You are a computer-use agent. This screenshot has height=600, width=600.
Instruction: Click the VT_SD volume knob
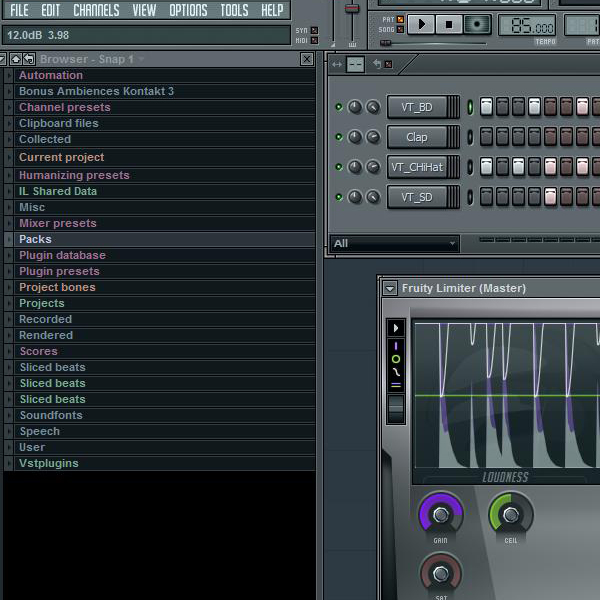(373, 197)
